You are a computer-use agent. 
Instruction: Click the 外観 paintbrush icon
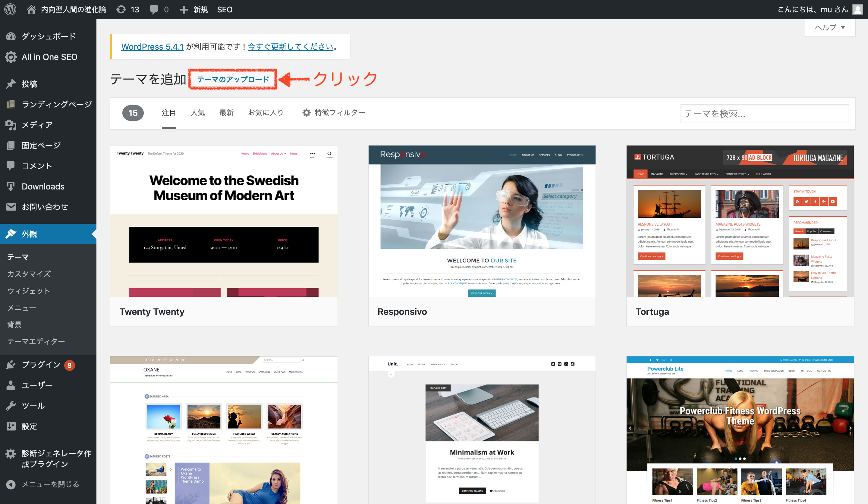[11, 234]
